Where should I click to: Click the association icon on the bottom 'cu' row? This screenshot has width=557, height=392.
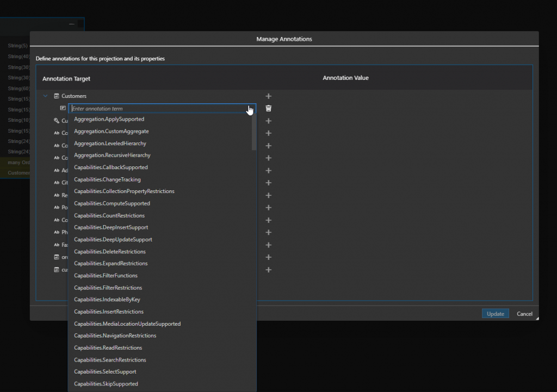click(57, 270)
